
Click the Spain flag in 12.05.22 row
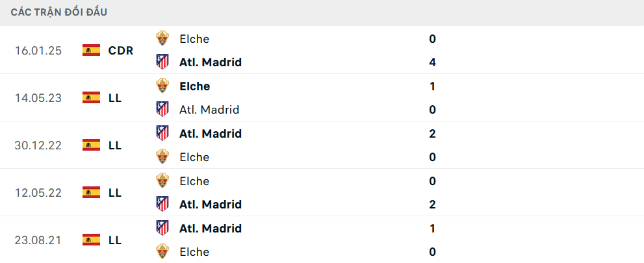91,192
